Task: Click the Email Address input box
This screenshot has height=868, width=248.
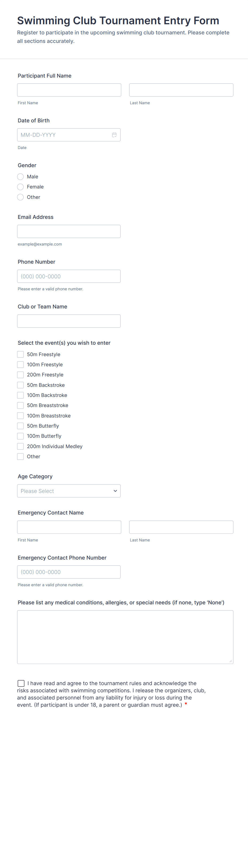Action: [x=69, y=231]
